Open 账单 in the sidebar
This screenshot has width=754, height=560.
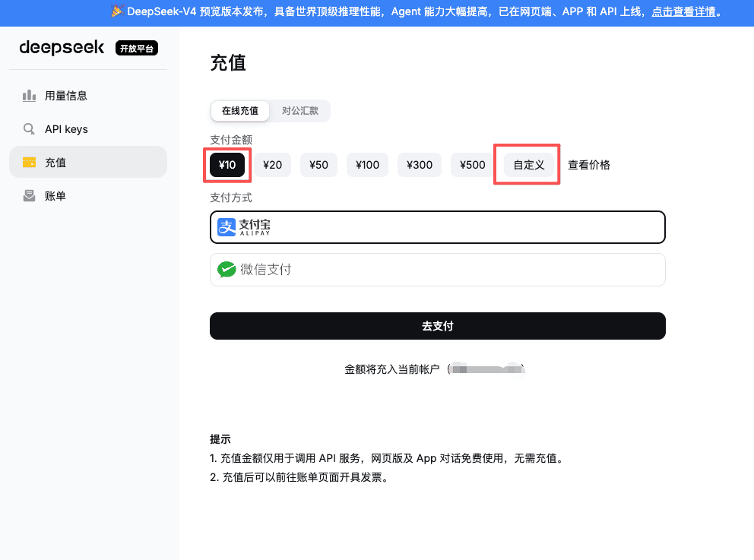(88, 195)
